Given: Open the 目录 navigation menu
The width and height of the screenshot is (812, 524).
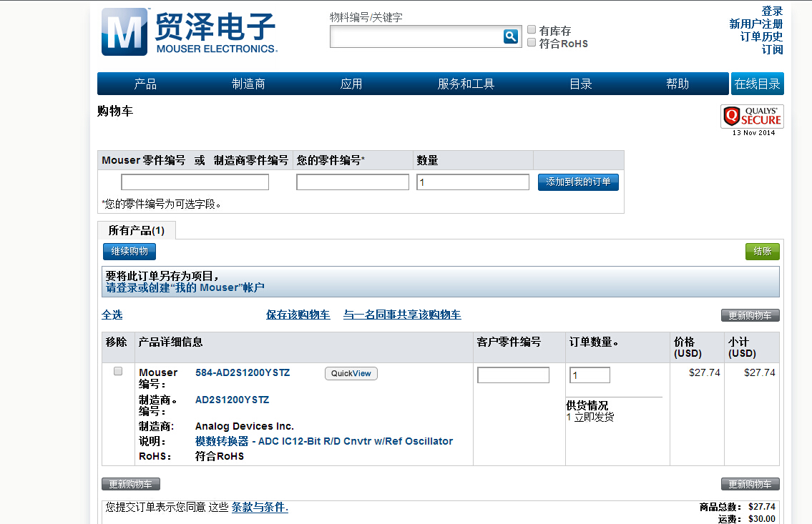Looking at the screenshot, I should (580, 84).
